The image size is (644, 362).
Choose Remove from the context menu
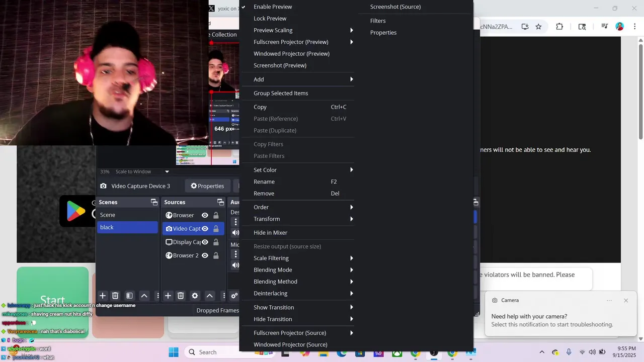click(x=297, y=194)
